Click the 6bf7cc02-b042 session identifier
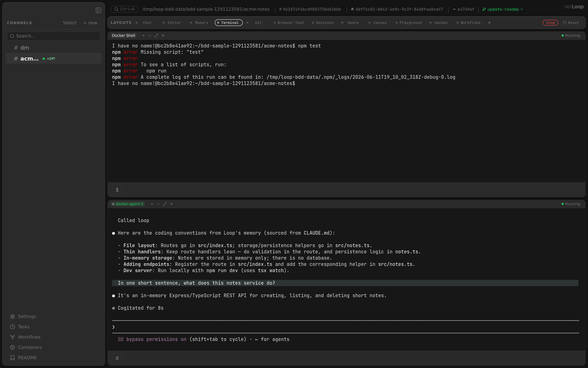 [x=397, y=9]
